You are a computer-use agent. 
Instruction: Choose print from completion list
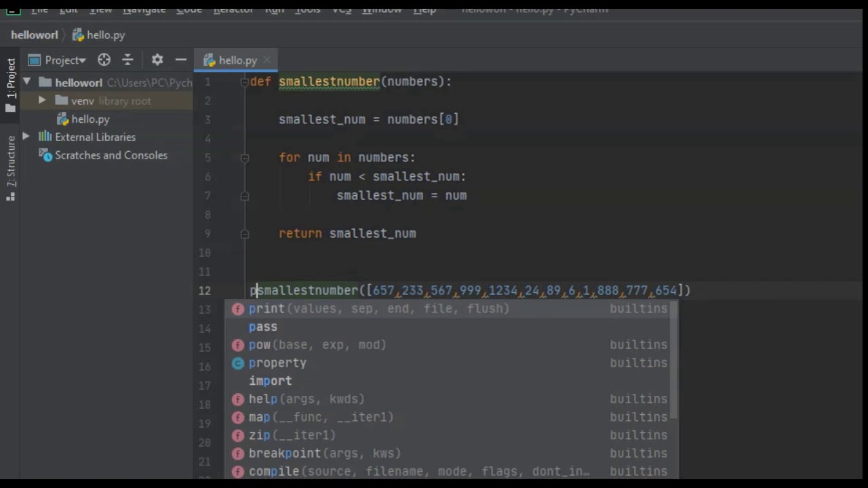pos(448,308)
